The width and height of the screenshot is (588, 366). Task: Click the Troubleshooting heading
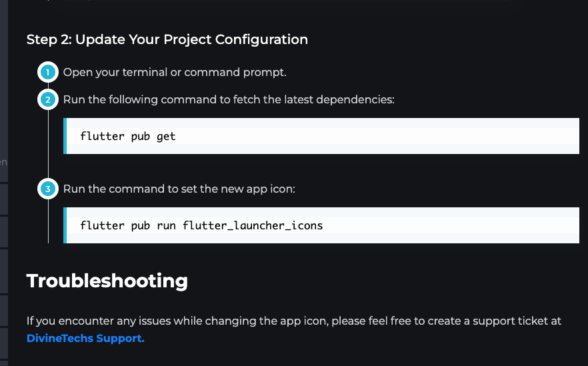107,281
